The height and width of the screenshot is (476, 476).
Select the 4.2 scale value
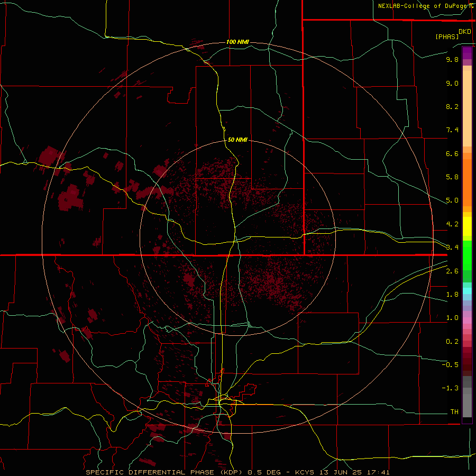tap(452, 224)
